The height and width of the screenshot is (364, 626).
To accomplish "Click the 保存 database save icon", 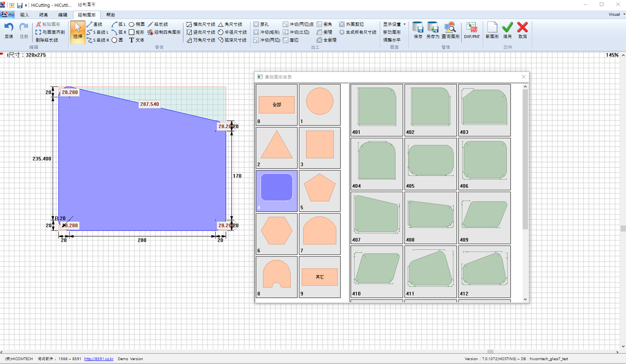I will pos(418,30).
